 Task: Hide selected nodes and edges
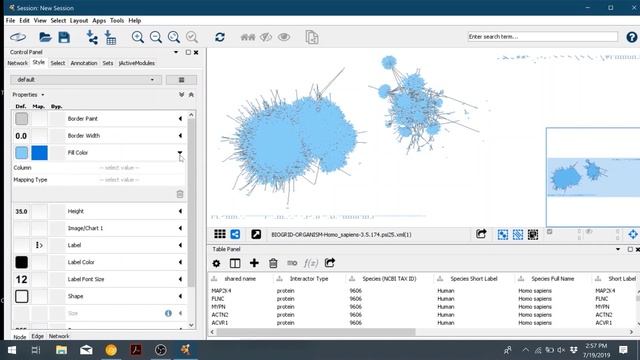[266, 38]
